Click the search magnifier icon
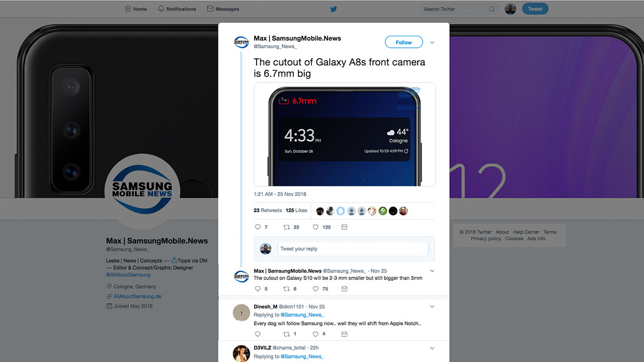The width and height of the screenshot is (644, 362). pos(492,9)
